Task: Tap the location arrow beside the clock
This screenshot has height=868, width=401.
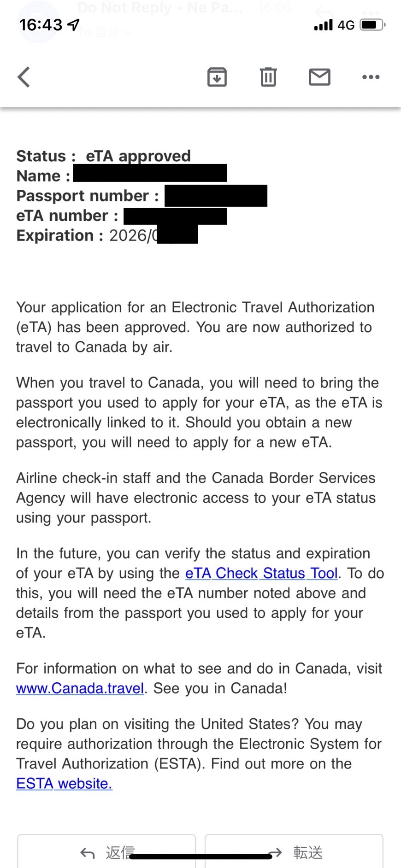Action: pyautogui.click(x=74, y=24)
